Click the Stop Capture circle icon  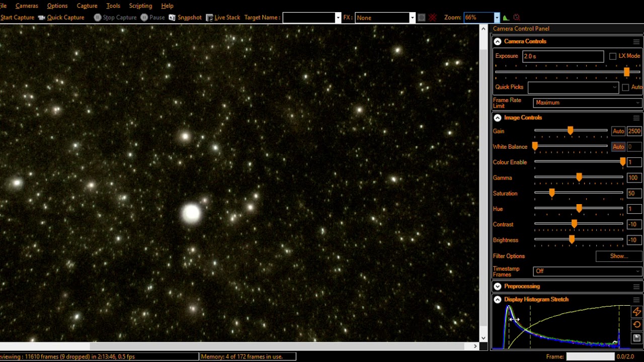tap(98, 18)
